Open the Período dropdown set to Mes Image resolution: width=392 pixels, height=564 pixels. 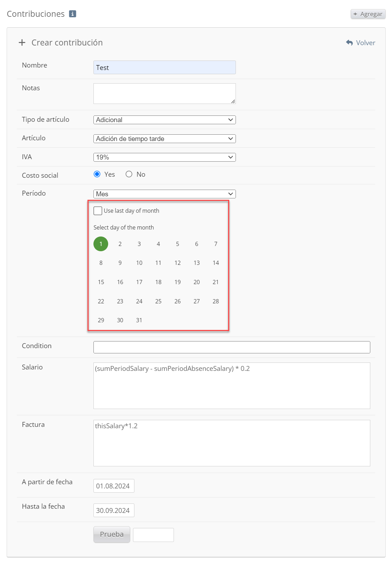pyautogui.click(x=164, y=194)
